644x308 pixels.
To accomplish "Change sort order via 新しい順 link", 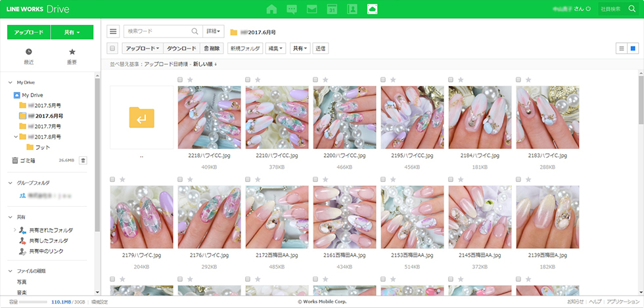I will tap(205, 64).
